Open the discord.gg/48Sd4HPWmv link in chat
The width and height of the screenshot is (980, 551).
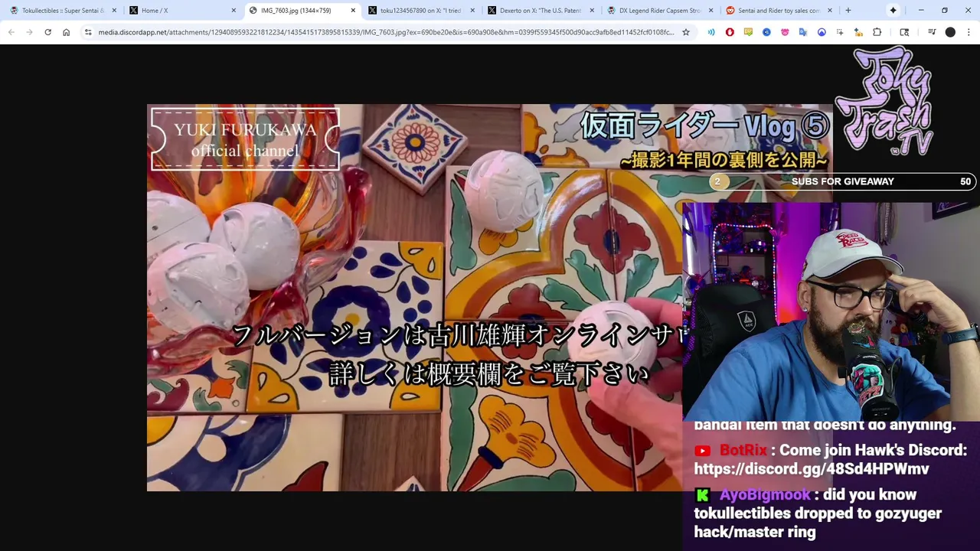click(812, 469)
